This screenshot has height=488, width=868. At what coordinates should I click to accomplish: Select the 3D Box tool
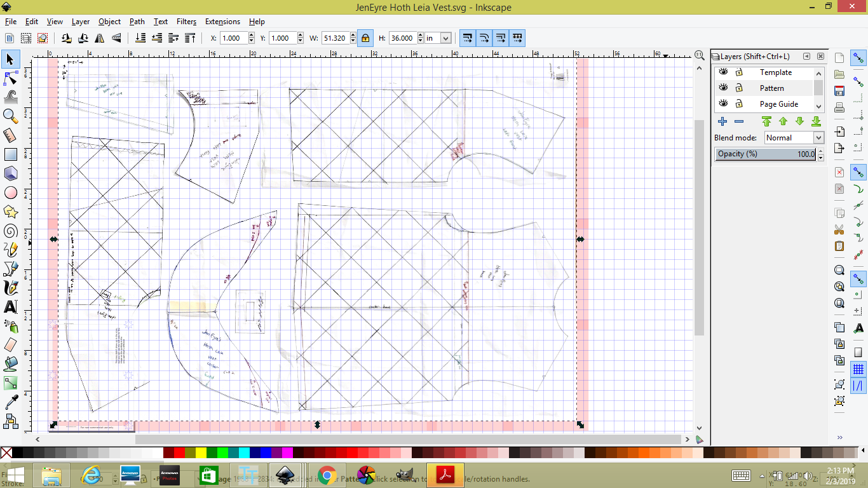(x=10, y=173)
